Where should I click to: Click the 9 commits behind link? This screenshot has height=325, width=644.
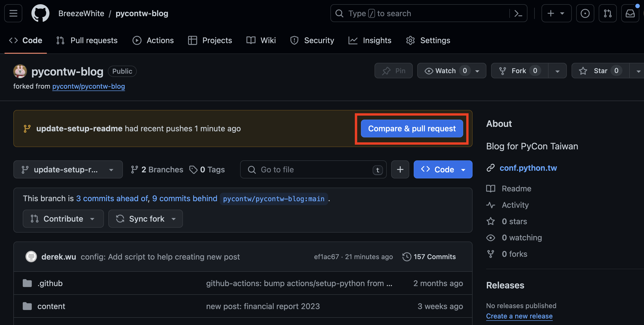click(x=185, y=199)
